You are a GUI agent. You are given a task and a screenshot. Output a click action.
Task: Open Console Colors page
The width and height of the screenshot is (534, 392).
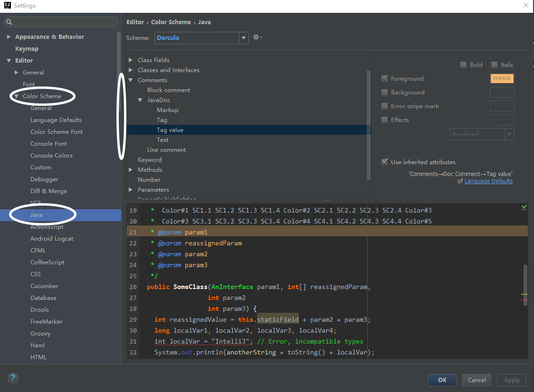click(x=51, y=156)
